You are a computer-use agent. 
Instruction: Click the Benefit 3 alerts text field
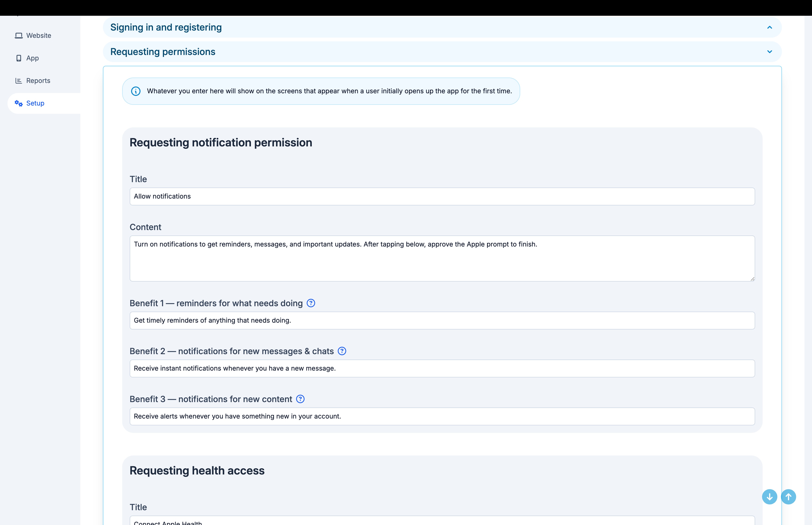442,416
